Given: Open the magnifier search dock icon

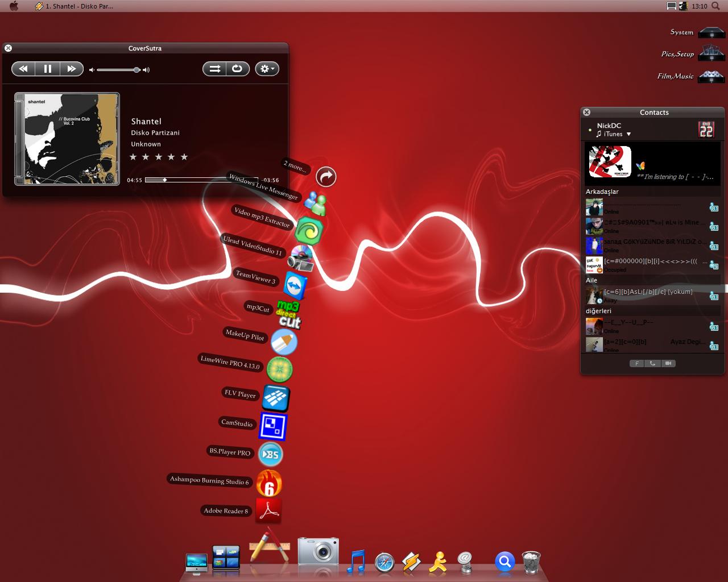Looking at the screenshot, I should [x=504, y=562].
